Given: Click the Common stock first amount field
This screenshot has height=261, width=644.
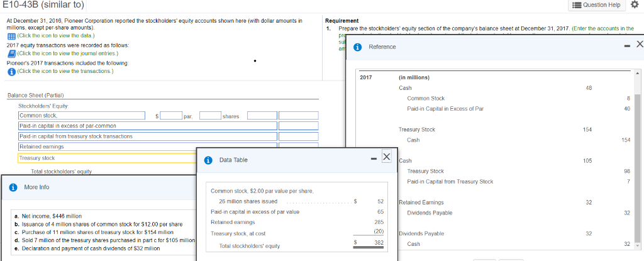Looking at the screenshot, I should pyautogui.click(x=262, y=116).
